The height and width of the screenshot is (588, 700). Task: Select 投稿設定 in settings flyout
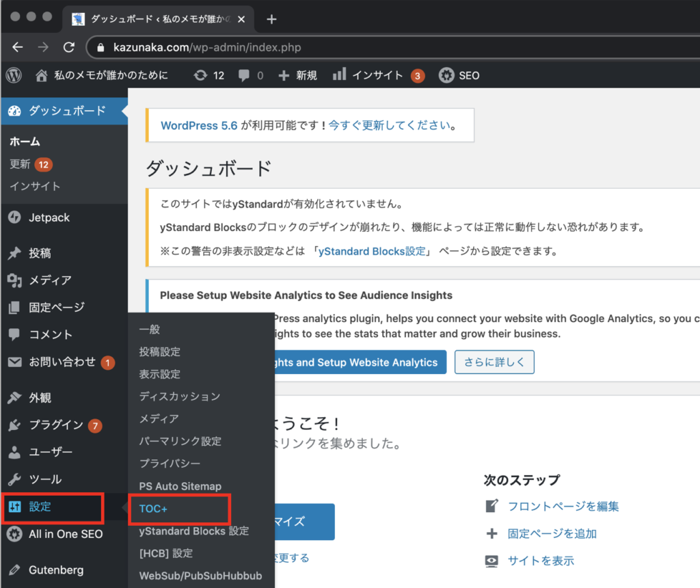(x=160, y=352)
